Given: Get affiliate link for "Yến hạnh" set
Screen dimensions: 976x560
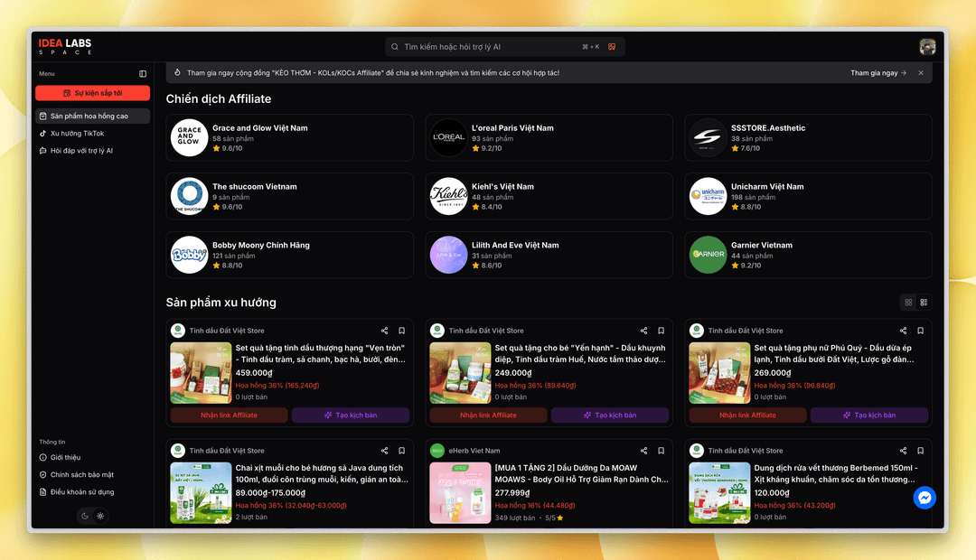Looking at the screenshot, I should click(489, 415).
